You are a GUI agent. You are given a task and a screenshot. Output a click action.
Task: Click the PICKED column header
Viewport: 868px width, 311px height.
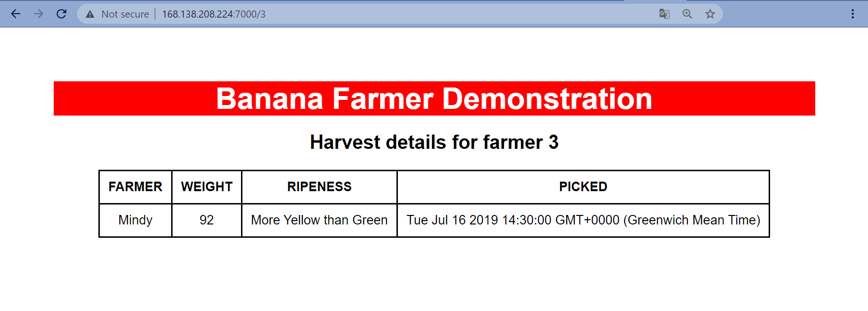pyautogui.click(x=583, y=187)
